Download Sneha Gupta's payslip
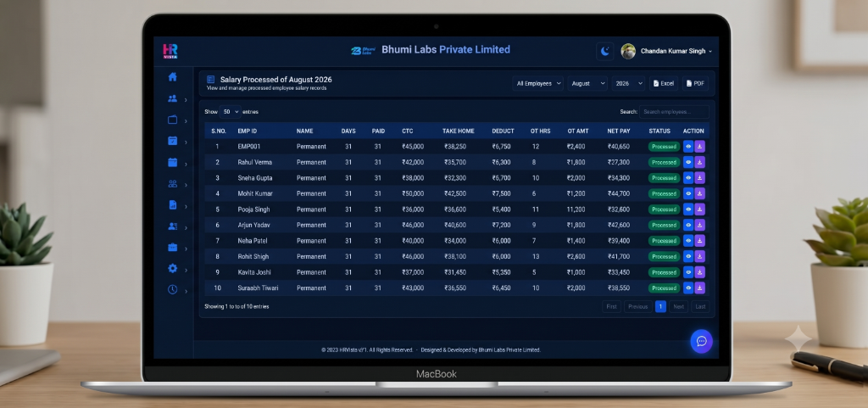The width and height of the screenshot is (868, 408). click(x=699, y=177)
